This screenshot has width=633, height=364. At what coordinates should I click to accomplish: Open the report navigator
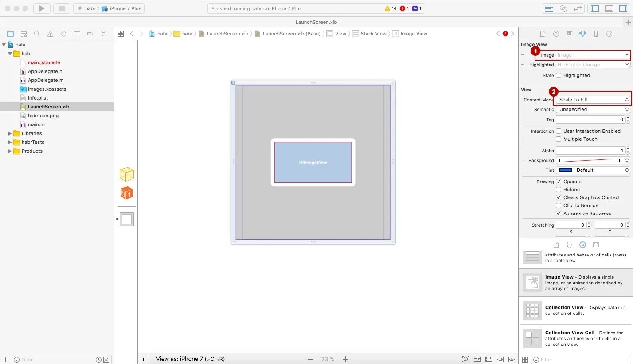[x=103, y=34]
